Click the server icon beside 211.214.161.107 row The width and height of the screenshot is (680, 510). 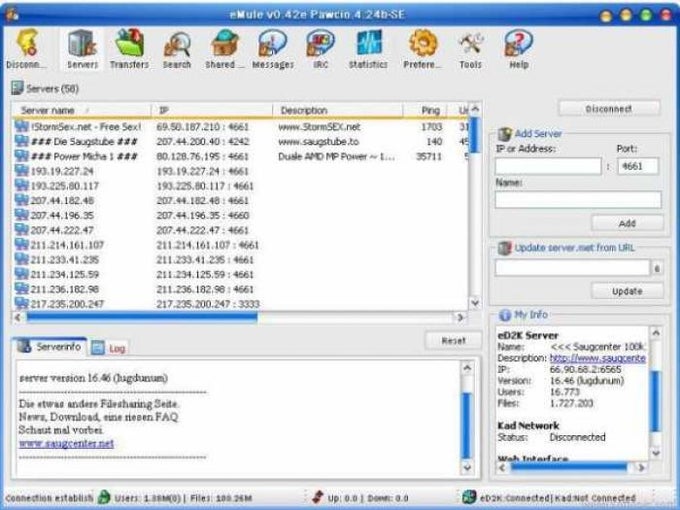click(22, 244)
